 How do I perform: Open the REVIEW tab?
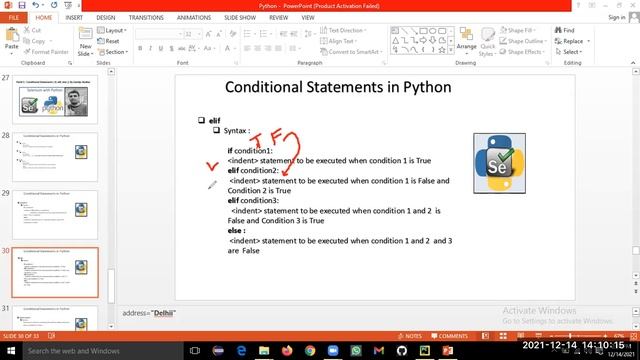point(278,18)
